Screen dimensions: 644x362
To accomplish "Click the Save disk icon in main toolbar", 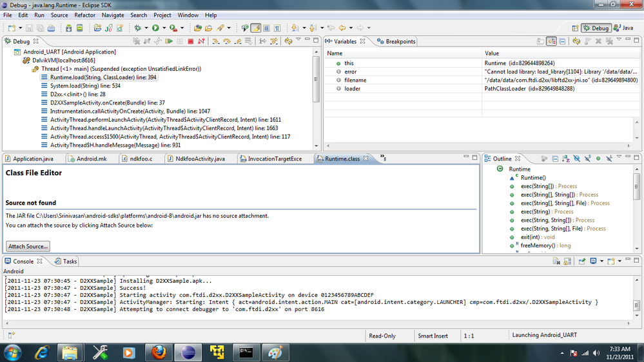I will coord(29,28).
